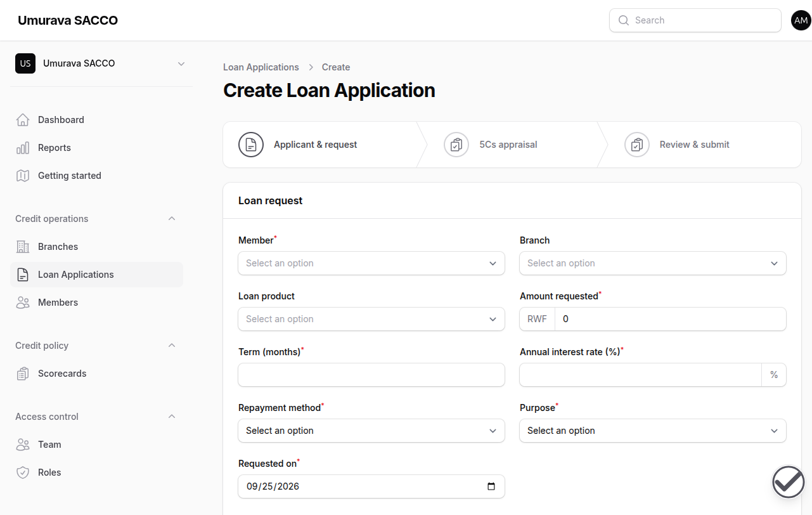Open the Loan product dropdown
The height and width of the screenshot is (515, 812).
pyautogui.click(x=371, y=319)
